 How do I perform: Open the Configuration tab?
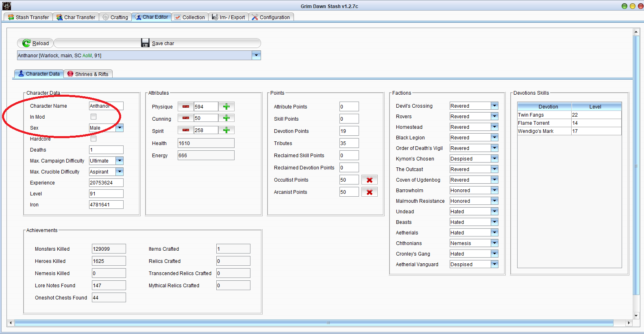271,17
